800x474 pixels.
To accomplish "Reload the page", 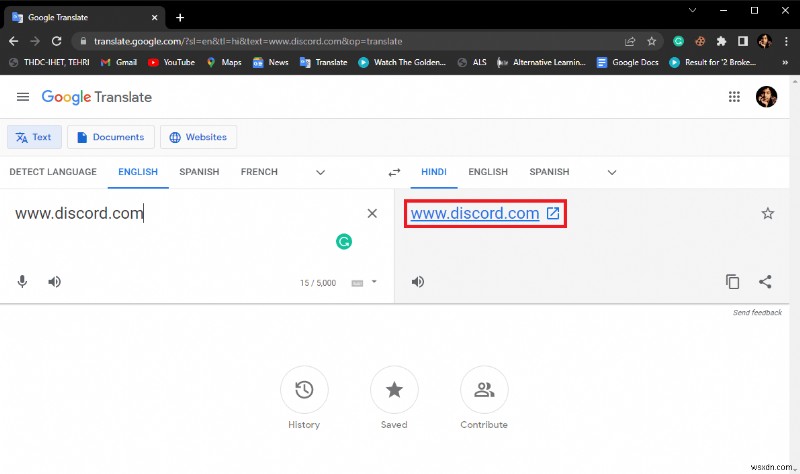I will [x=57, y=41].
